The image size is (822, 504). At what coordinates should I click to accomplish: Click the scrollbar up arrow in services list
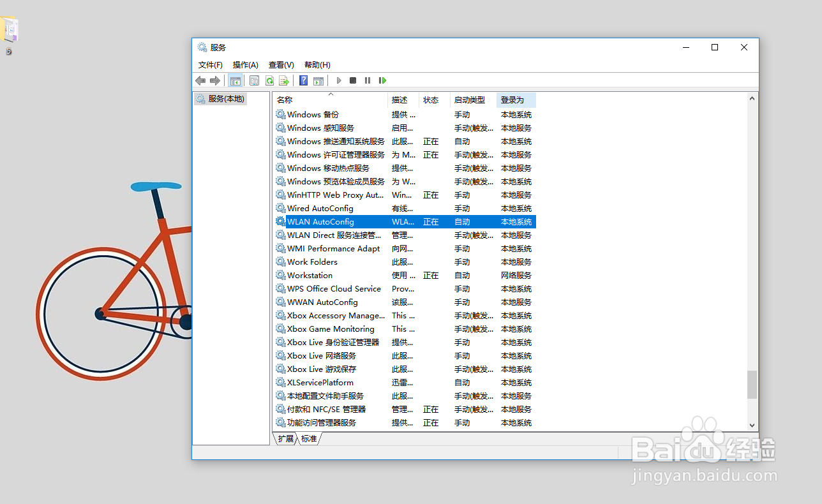tap(752, 98)
